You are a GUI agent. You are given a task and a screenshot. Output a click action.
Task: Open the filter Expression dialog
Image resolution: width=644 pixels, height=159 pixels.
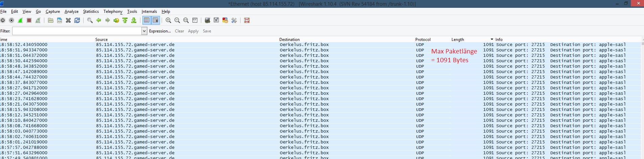(160, 31)
